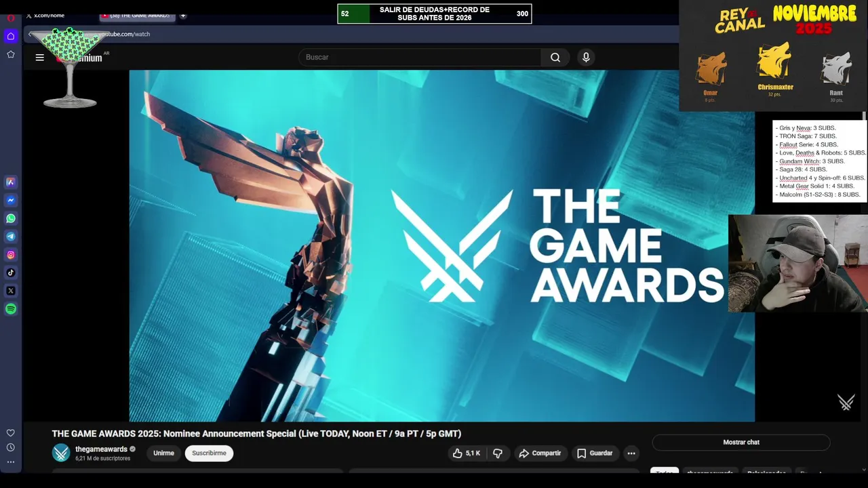Click the sidebar heart pinboards icon
The width and height of the screenshot is (868, 488).
(x=11, y=432)
